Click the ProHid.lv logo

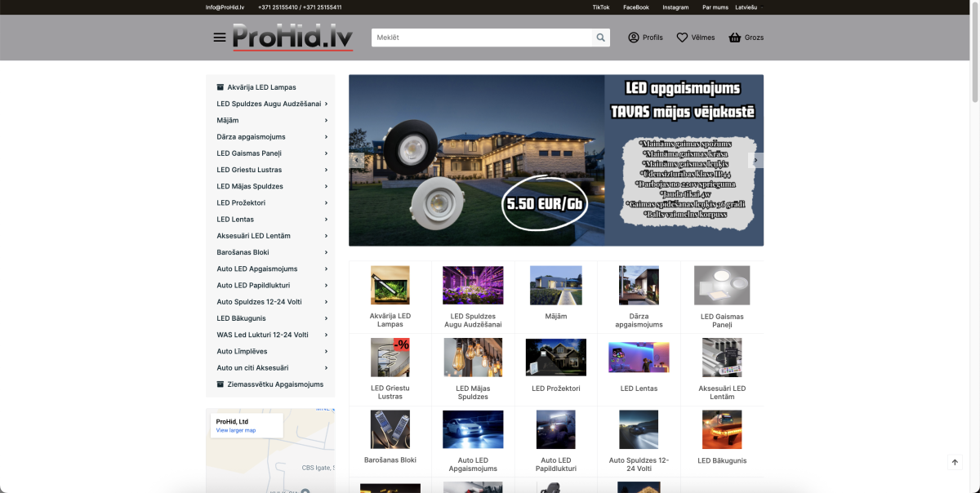pos(292,38)
